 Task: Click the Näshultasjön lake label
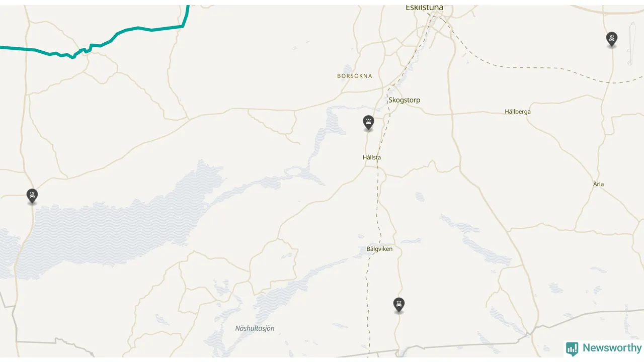[x=255, y=328]
